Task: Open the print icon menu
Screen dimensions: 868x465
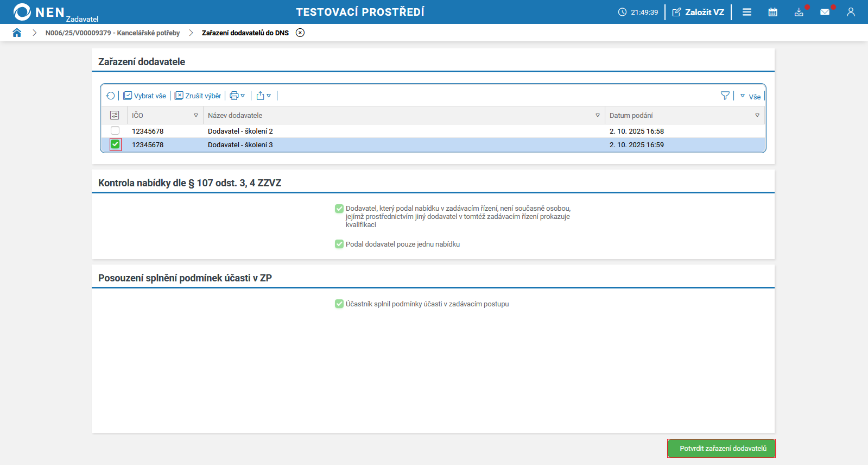Action: [237, 96]
